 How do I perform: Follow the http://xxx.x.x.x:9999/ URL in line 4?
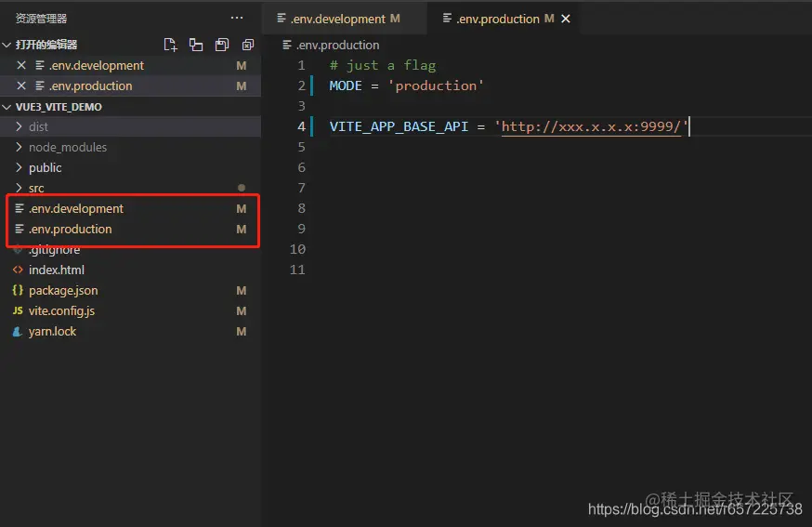pyautogui.click(x=590, y=126)
